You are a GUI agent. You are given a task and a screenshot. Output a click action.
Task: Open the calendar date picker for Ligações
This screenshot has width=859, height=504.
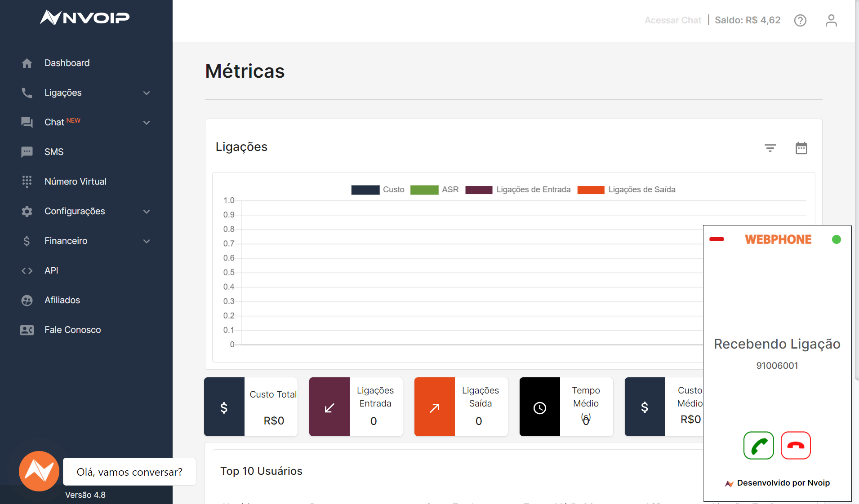click(801, 148)
